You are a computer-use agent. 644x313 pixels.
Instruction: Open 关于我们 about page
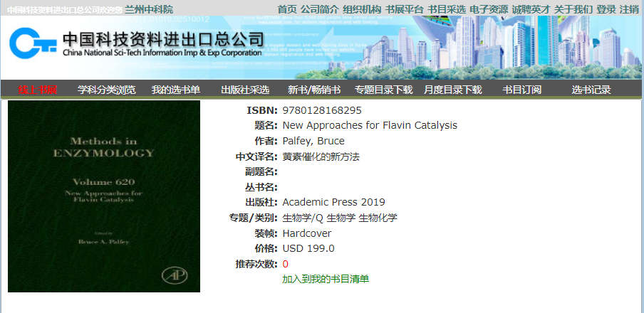(573, 9)
